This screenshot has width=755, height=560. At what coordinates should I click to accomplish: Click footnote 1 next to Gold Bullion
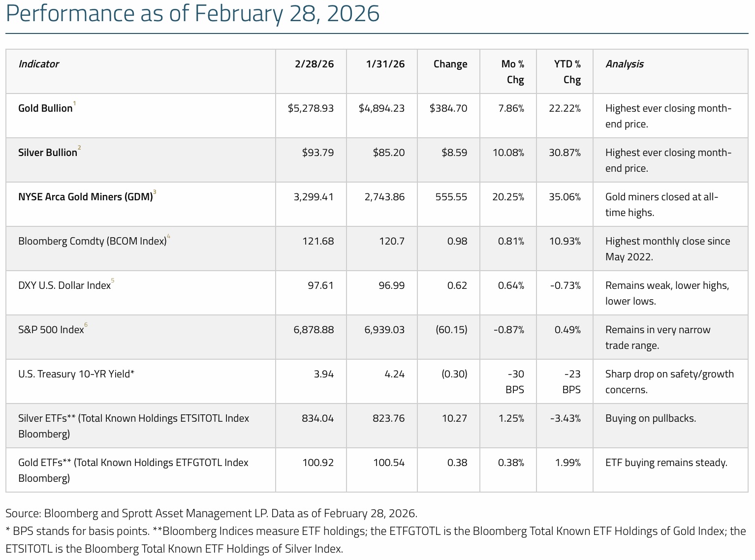[x=74, y=104]
